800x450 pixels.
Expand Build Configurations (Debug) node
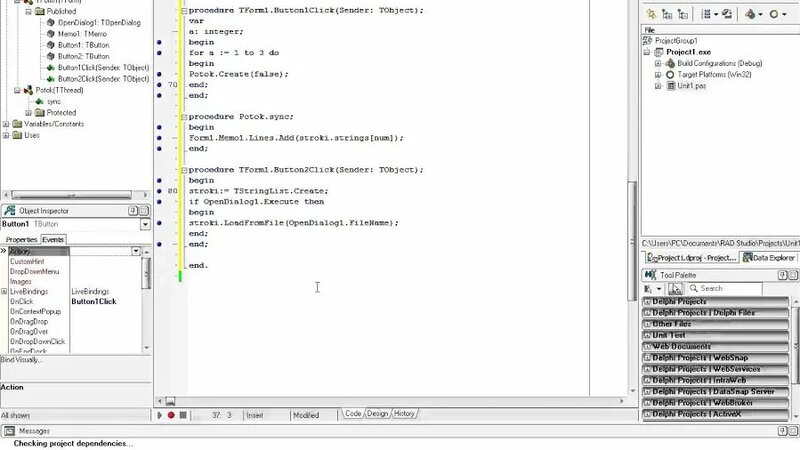click(658, 63)
